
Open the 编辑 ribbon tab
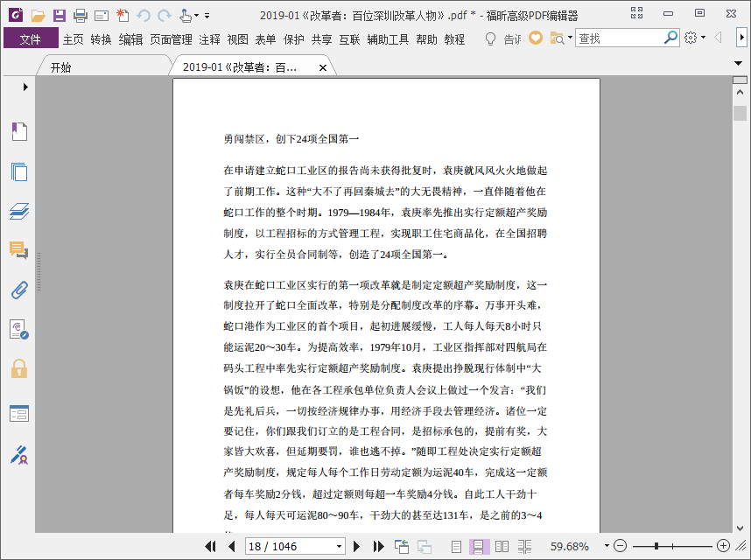pos(130,39)
